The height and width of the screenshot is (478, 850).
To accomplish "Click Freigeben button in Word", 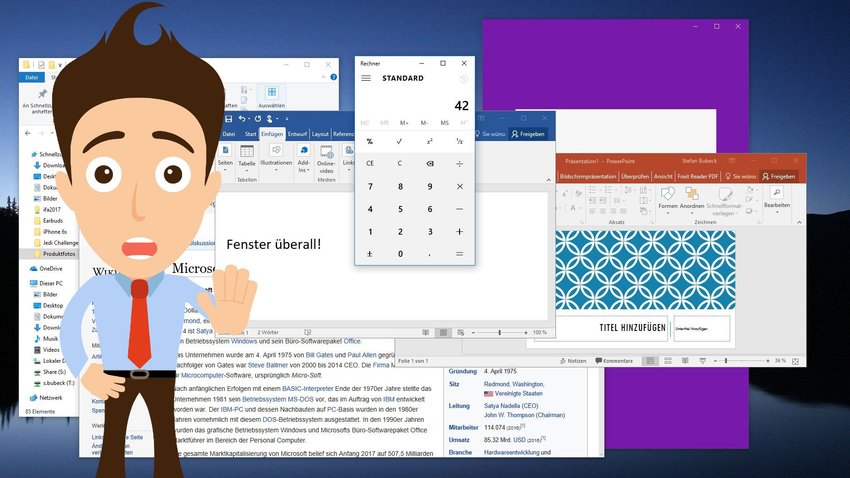I will 528,134.
